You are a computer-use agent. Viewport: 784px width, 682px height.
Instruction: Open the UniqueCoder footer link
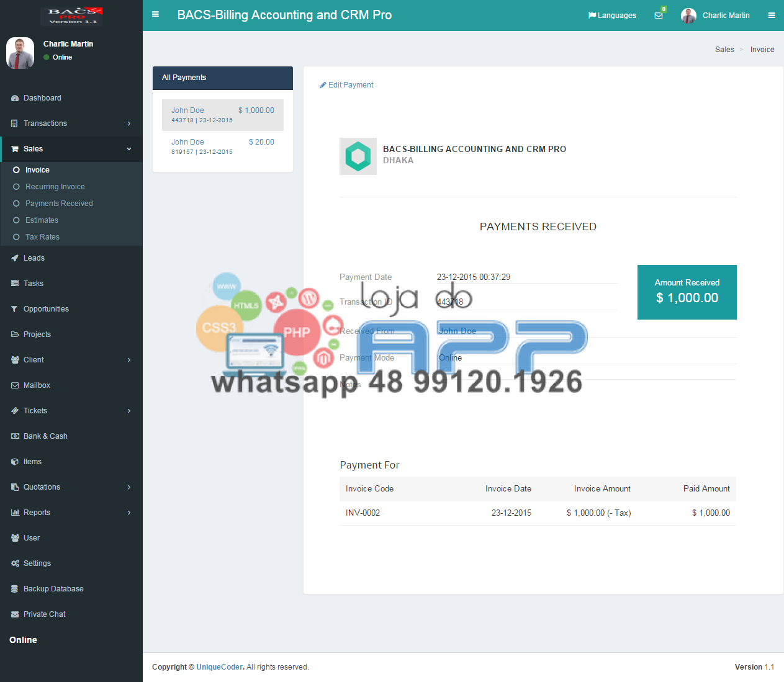(x=219, y=667)
